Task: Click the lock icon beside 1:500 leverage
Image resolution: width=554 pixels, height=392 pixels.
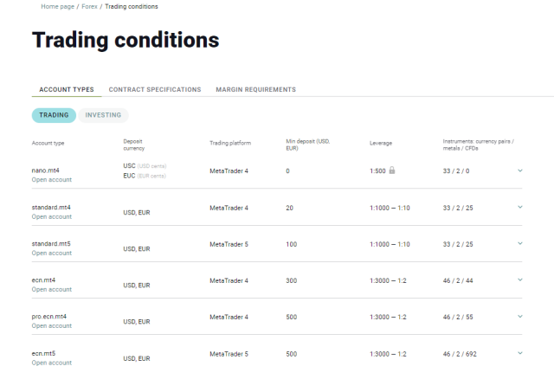Action: tap(392, 170)
